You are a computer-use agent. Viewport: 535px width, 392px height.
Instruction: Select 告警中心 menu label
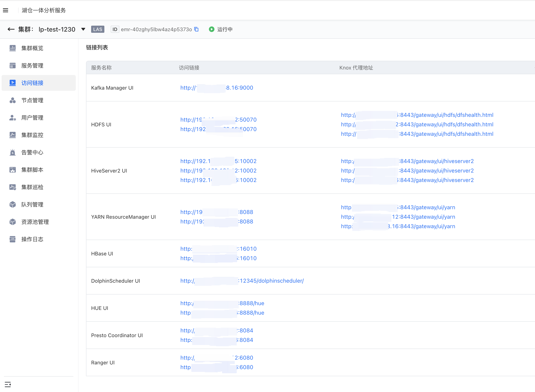(32, 152)
